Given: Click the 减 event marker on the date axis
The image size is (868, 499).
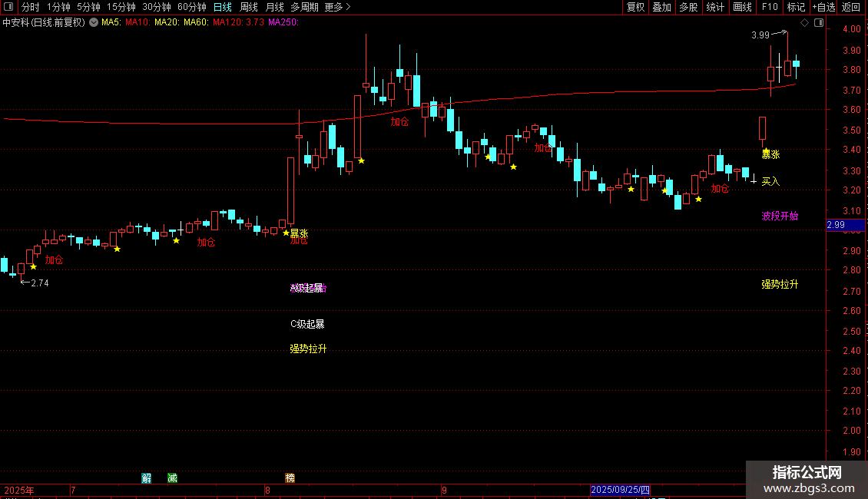Looking at the screenshot, I should [x=172, y=478].
